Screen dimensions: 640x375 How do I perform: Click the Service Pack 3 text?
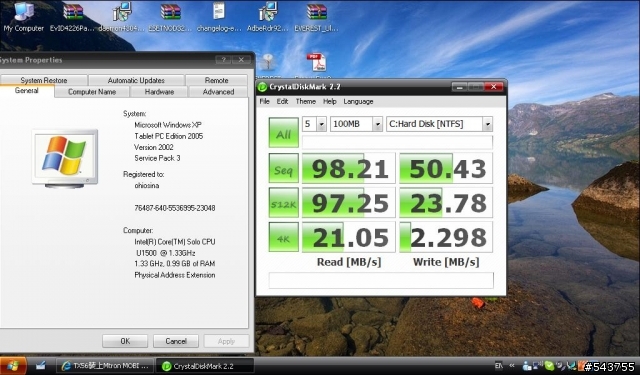(157, 158)
